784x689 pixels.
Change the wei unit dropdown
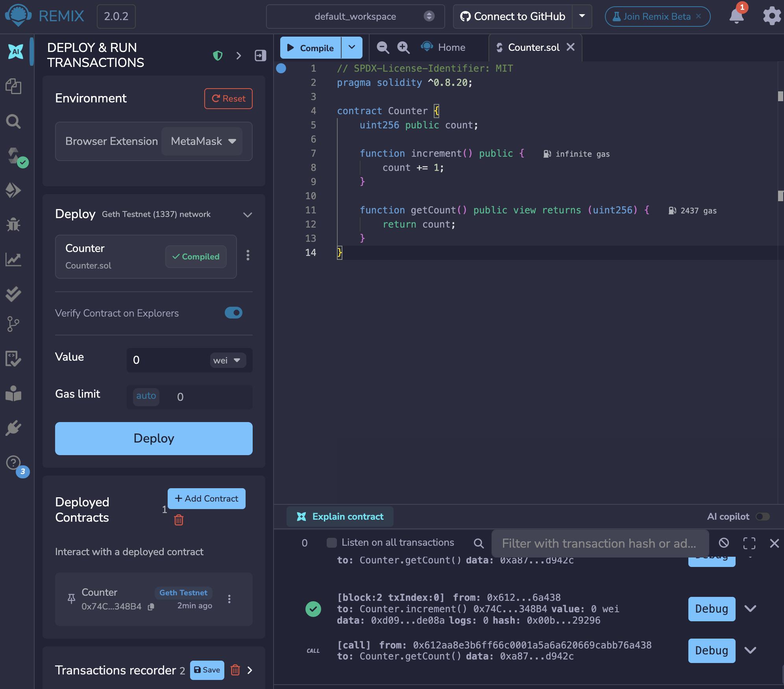click(x=227, y=360)
